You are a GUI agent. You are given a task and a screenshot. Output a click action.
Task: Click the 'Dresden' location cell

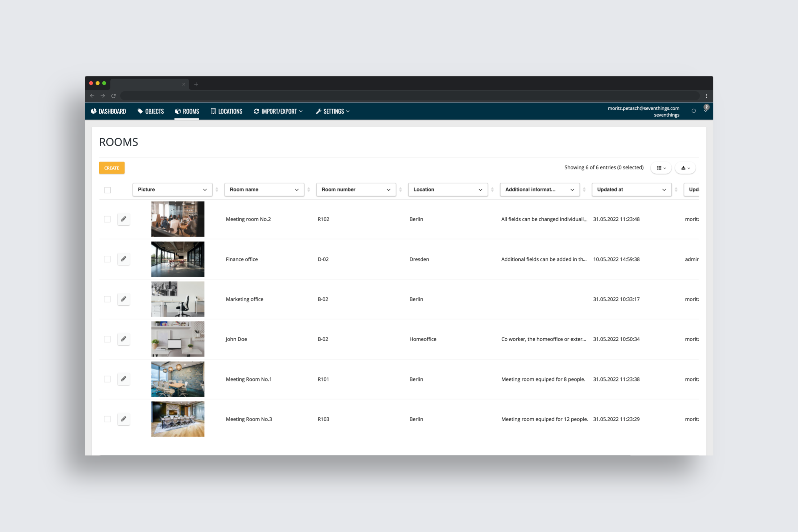coord(419,259)
